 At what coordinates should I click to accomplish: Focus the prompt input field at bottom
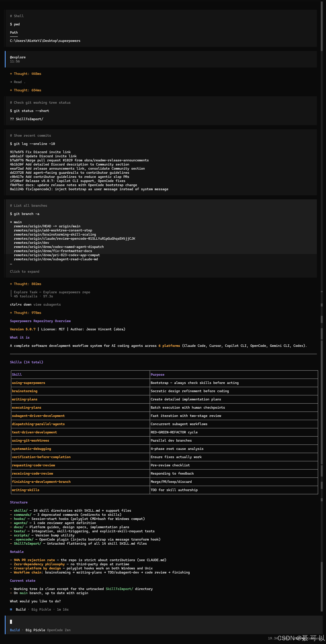click(x=164, y=622)
